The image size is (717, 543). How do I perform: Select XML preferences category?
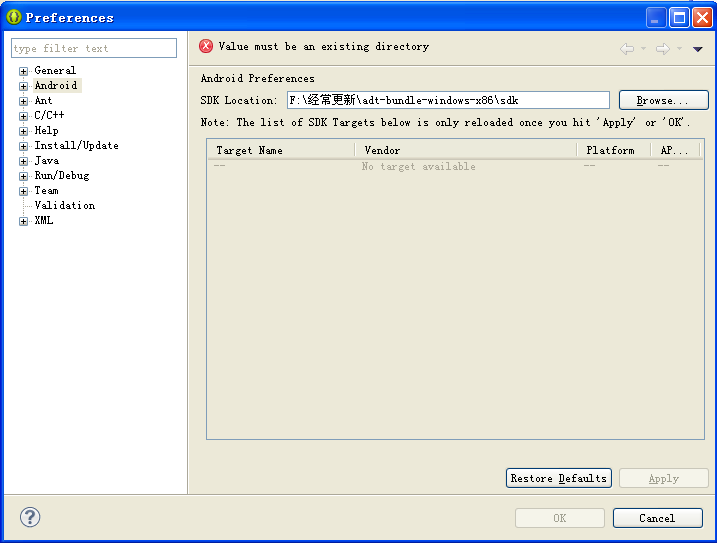click(43, 220)
